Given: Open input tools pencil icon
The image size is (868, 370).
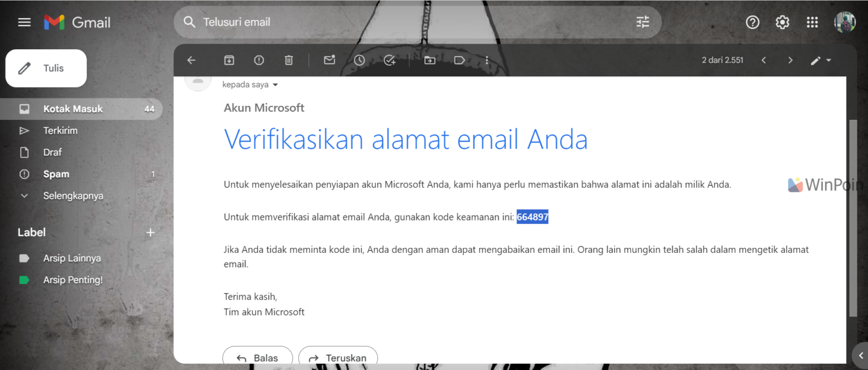Looking at the screenshot, I should (x=815, y=61).
